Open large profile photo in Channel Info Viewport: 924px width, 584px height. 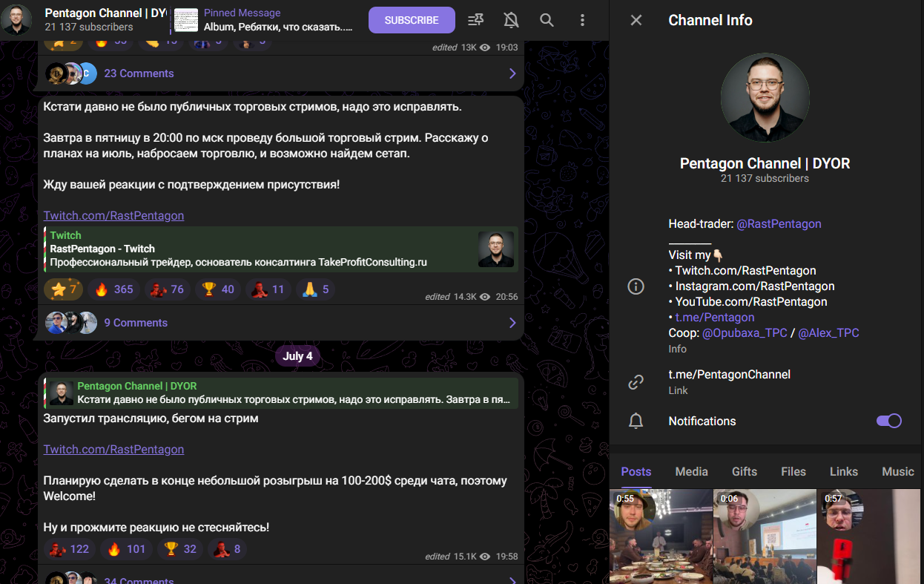pyautogui.click(x=765, y=97)
